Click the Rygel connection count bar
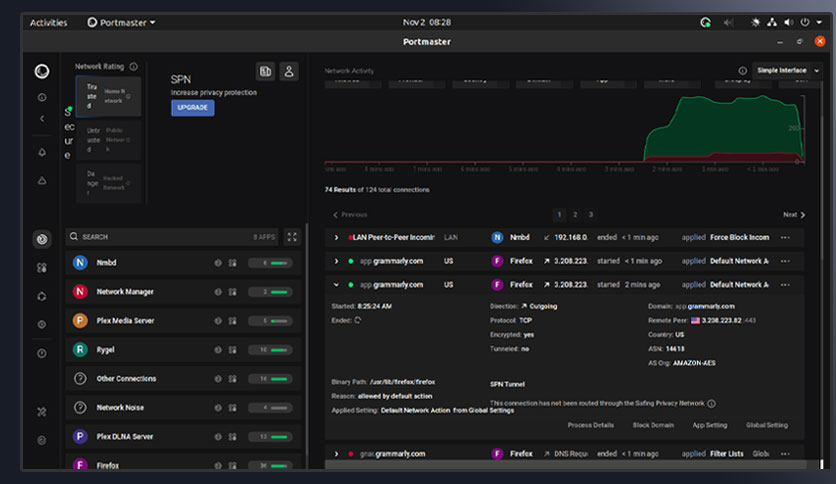 (270, 350)
